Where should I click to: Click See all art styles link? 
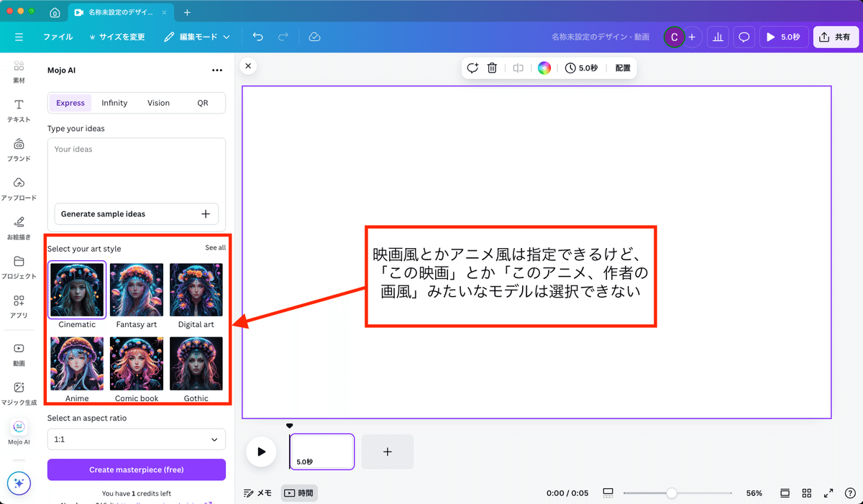point(216,248)
